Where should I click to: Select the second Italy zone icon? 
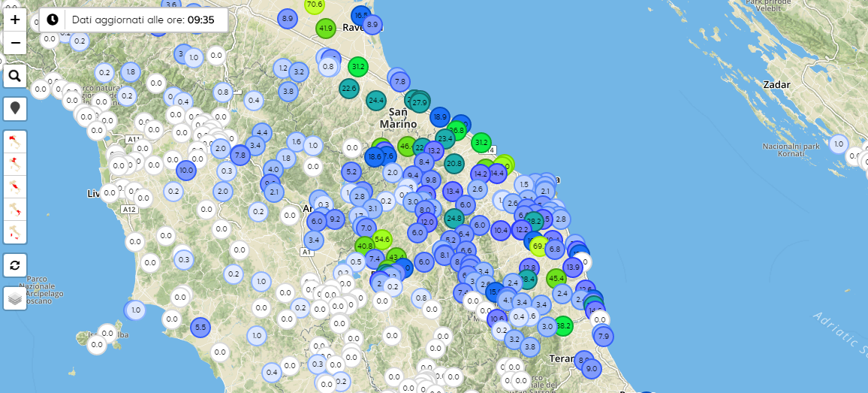click(x=15, y=162)
